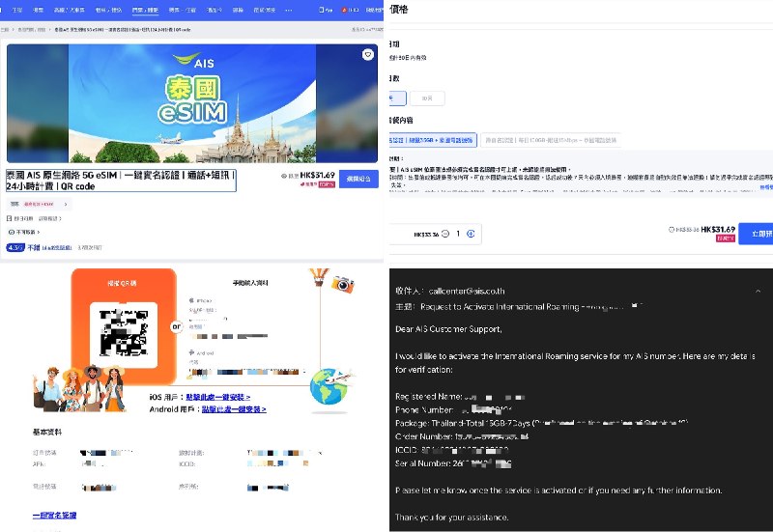Expand the promotion coupon chevron below the title

click(x=66, y=204)
